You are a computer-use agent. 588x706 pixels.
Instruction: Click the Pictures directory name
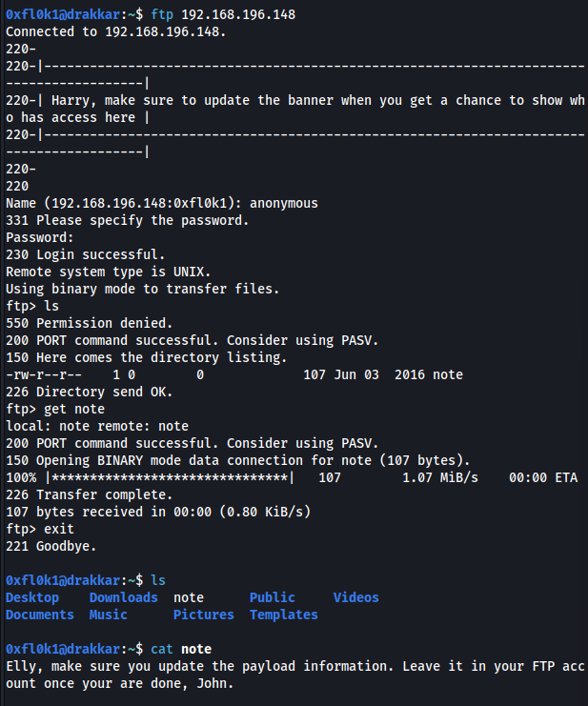click(204, 615)
